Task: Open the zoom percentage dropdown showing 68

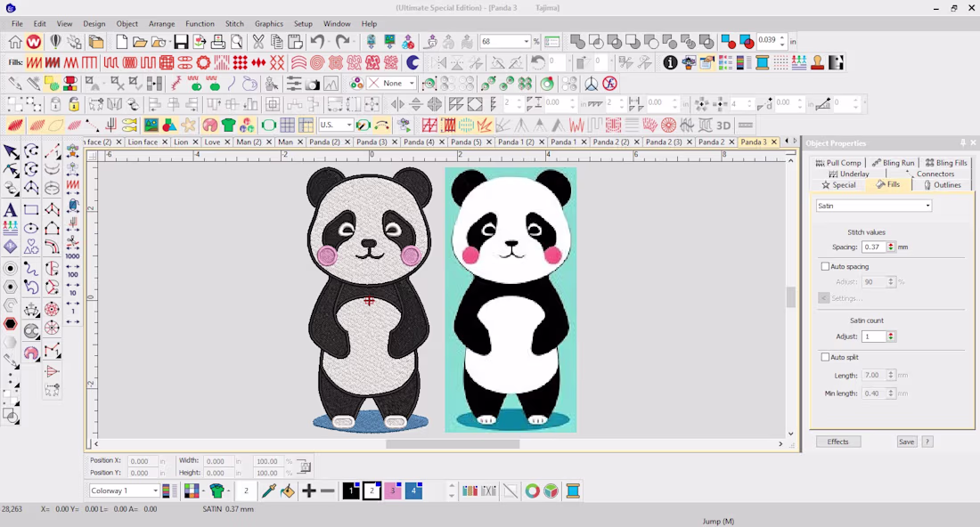Action: [x=527, y=42]
